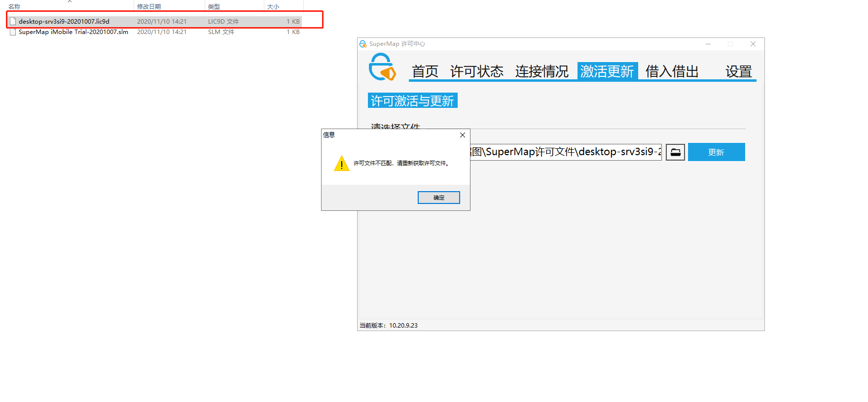The width and height of the screenshot is (868, 402).
Task: Click the folder browse icon next to file path
Action: pyautogui.click(x=675, y=152)
